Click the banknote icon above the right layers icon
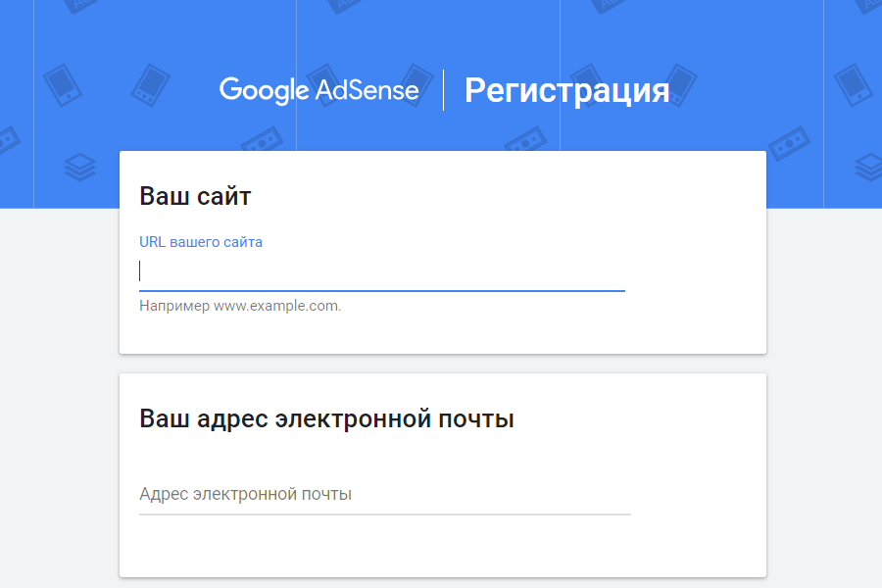 pos(788,143)
